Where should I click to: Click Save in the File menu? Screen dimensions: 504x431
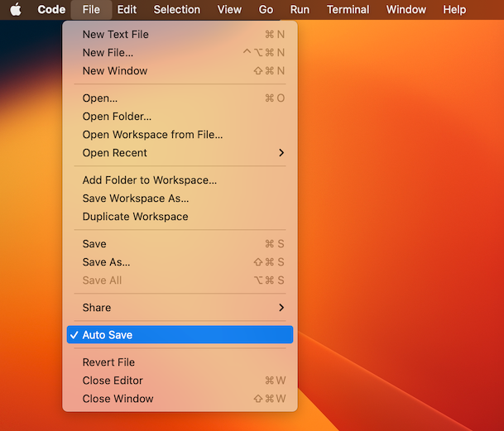click(94, 244)
